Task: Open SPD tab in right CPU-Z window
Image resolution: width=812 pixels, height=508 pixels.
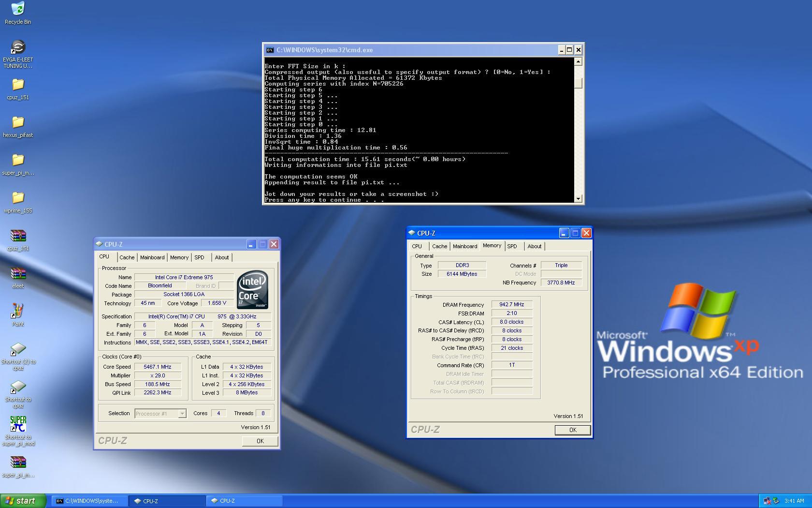Action: (x=512, y=246)
